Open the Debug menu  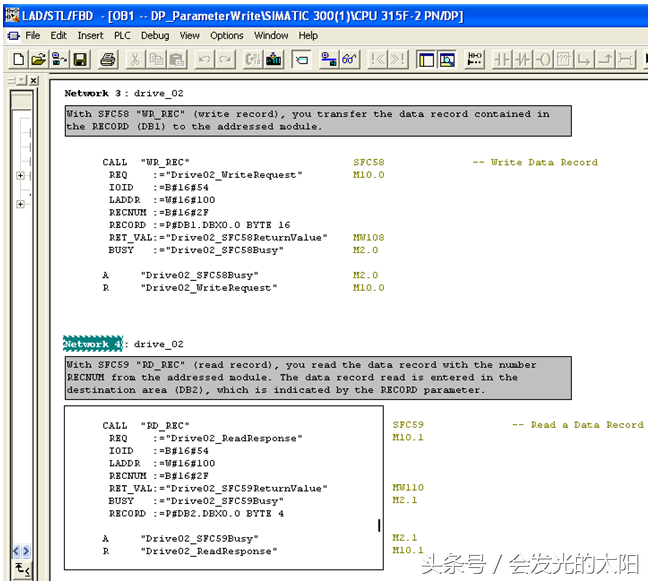(x=155, y=35)
